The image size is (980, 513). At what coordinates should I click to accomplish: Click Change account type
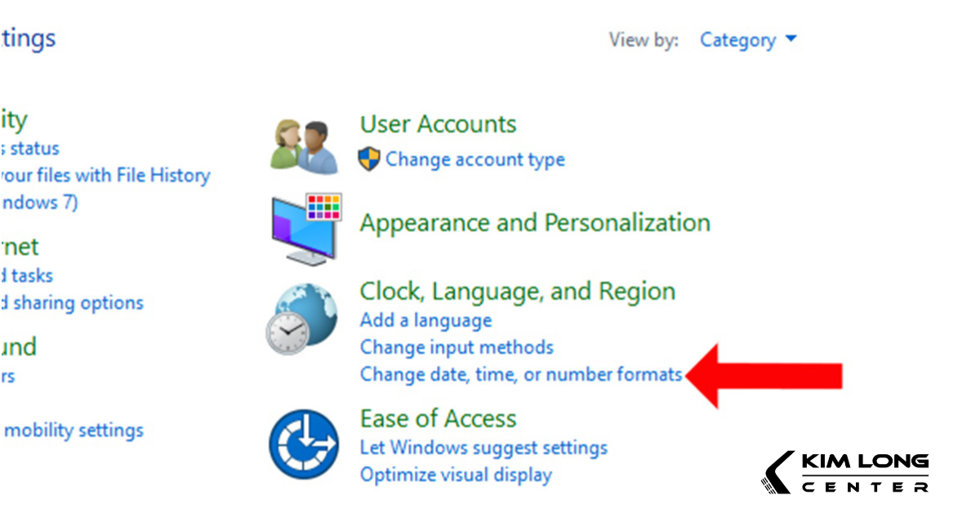pos(474,159)
